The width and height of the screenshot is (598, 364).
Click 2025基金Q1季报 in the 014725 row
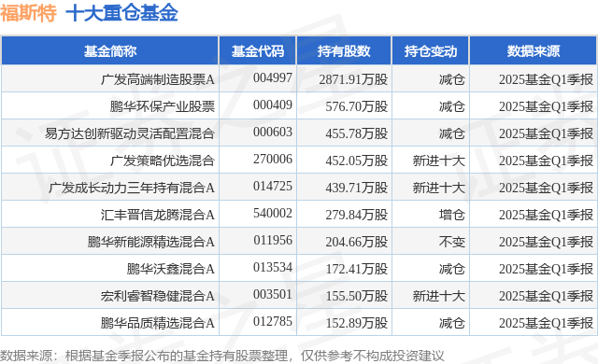point(546,188)
